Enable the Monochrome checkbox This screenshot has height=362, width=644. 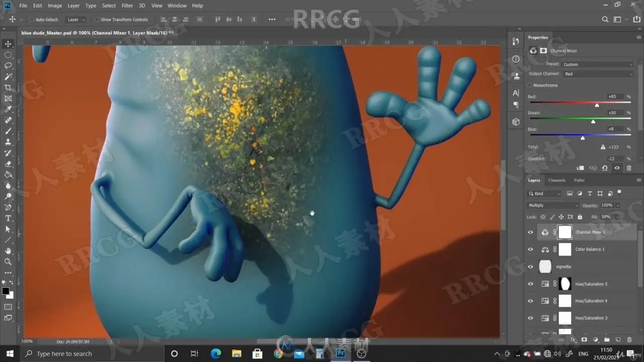tap(530, 85)
